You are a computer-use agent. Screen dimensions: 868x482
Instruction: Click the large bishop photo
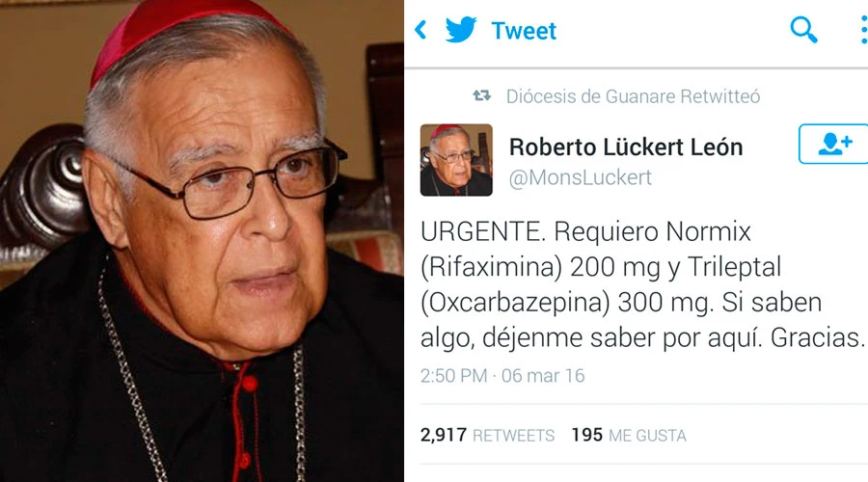tap(202, 241)
